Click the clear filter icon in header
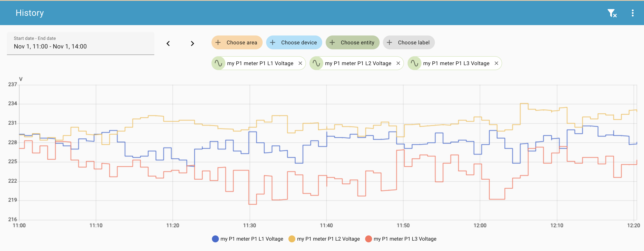This screenshot has height=251, width=644. click(612, 13)
